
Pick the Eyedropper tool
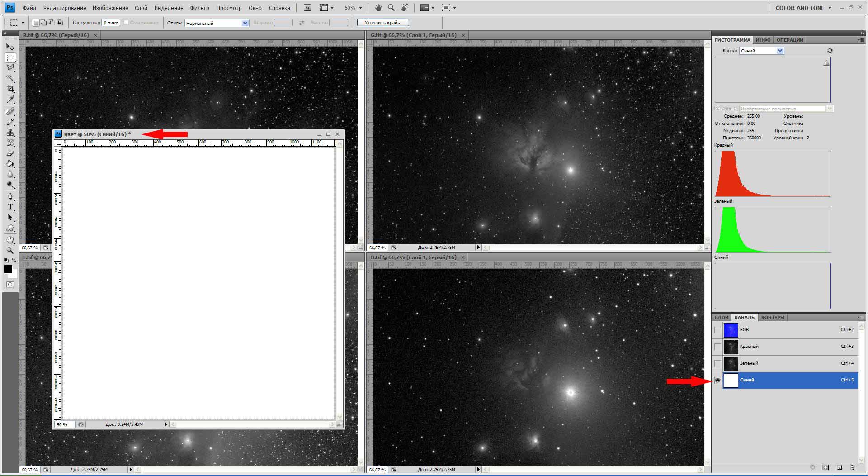[10, 100]
